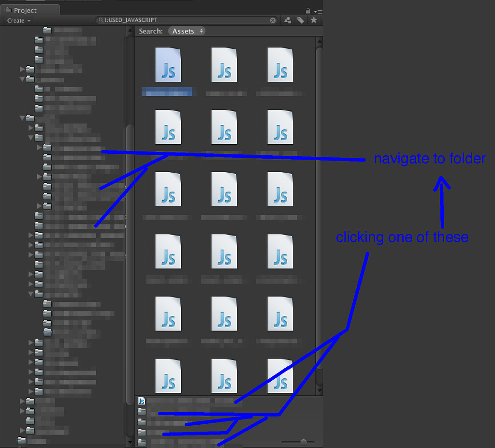Open the search by type filter
Viewport: 495px width, 448px height.
point(288,20)
